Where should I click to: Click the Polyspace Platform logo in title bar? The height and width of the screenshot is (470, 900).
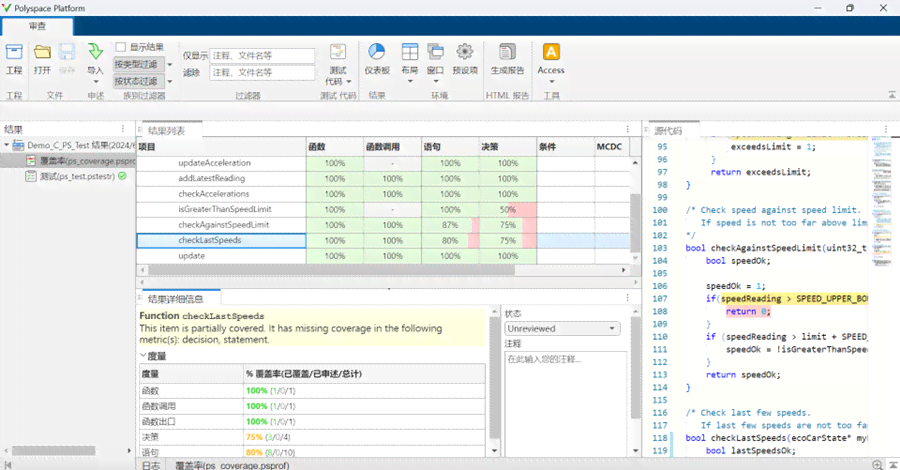pos(6,8)
